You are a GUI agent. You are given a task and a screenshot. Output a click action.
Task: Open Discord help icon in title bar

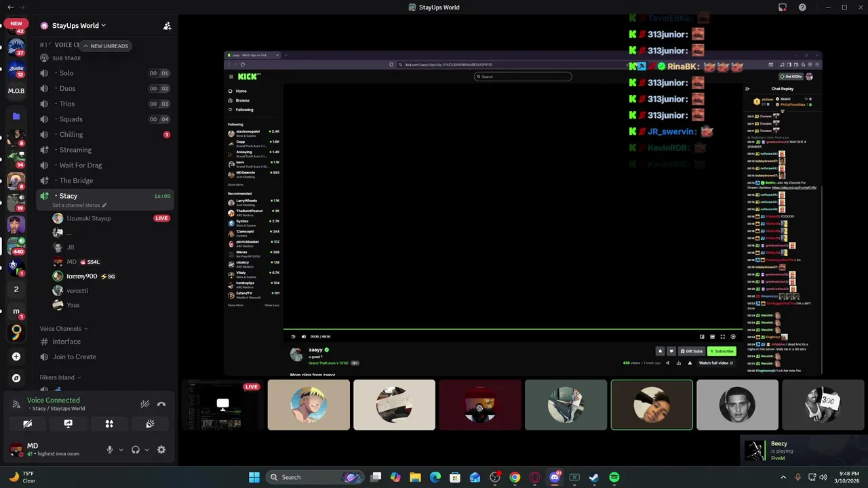(x=802, y=7)
